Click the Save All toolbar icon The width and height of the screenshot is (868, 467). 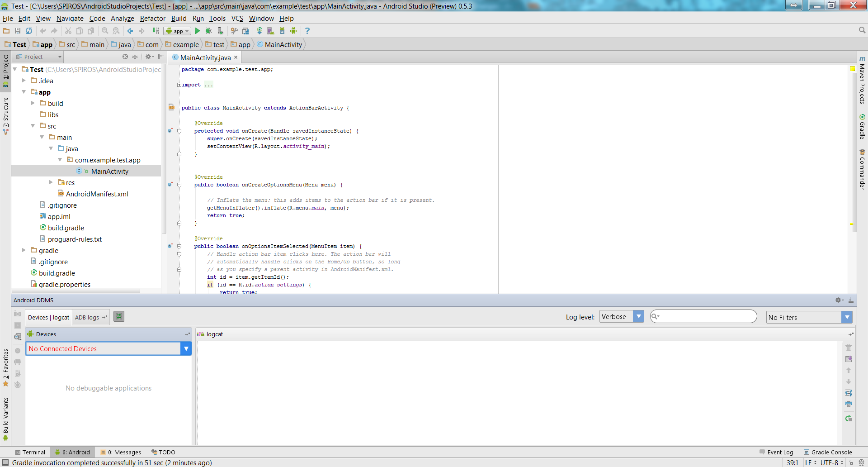(x=18, y=31)
